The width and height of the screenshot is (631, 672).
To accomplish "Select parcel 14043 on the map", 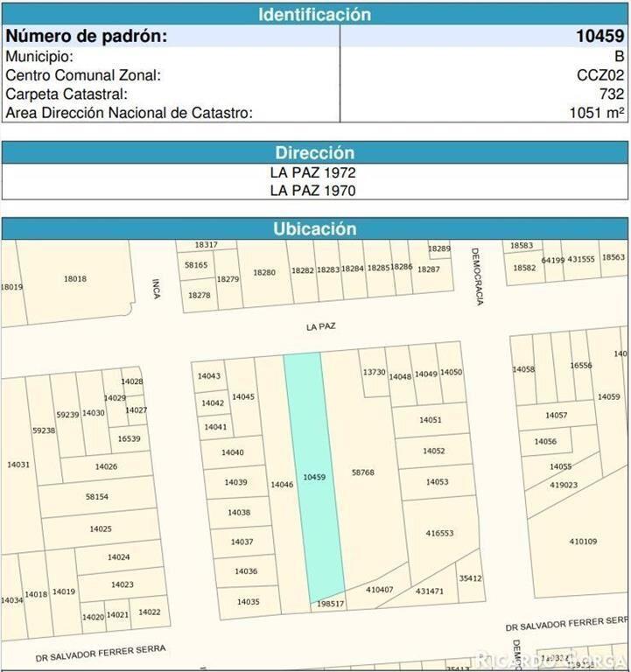I will click(x=209, y=376).
